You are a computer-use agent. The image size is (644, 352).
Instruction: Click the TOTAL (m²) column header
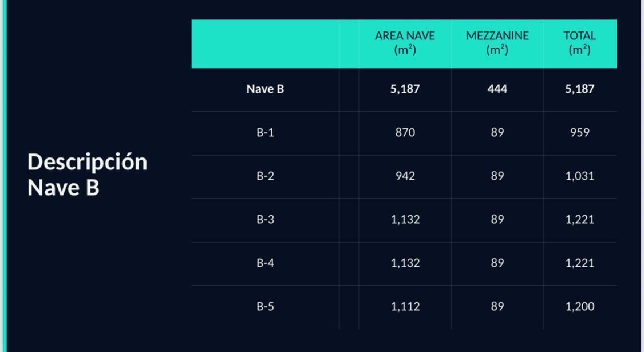[579, 43]
